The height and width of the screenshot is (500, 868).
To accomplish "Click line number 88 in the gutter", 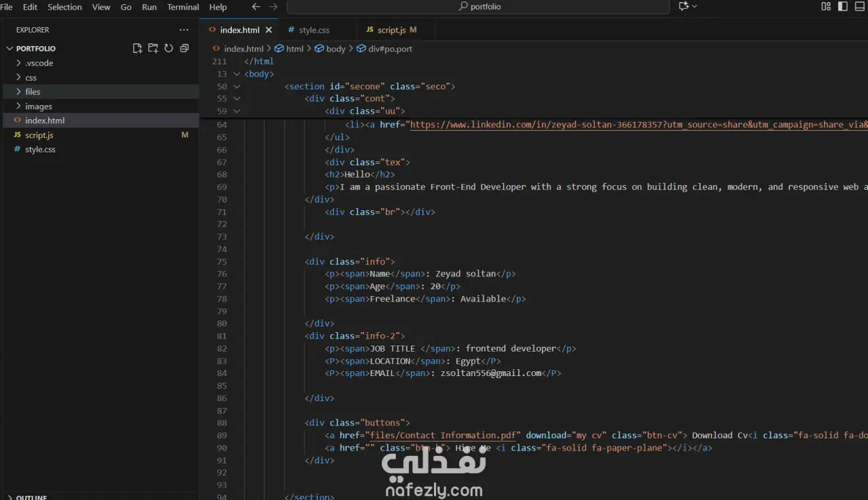I will click(x=222, y=423).
